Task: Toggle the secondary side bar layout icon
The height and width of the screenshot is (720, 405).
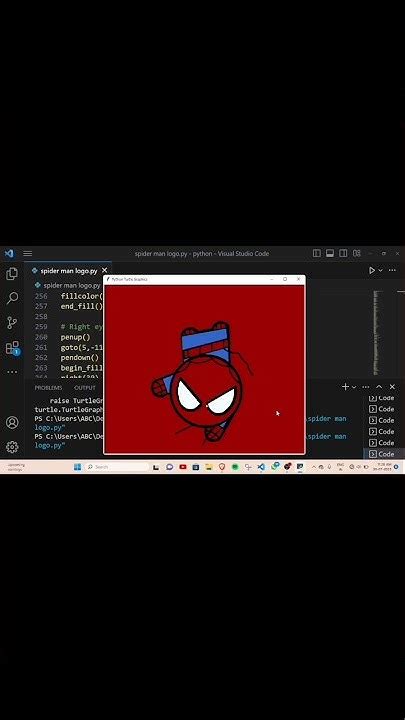Action: [x=343, y=253]
